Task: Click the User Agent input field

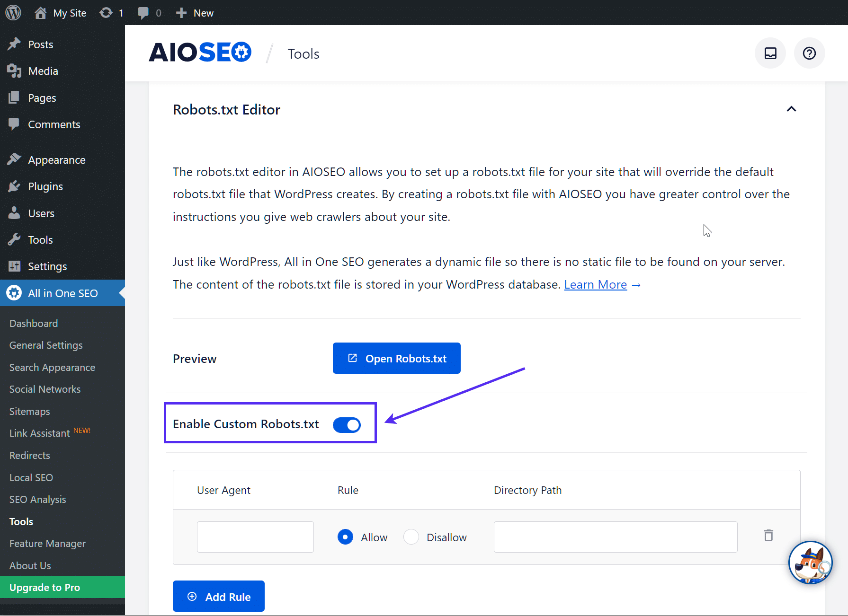Action: pos(255,537)
